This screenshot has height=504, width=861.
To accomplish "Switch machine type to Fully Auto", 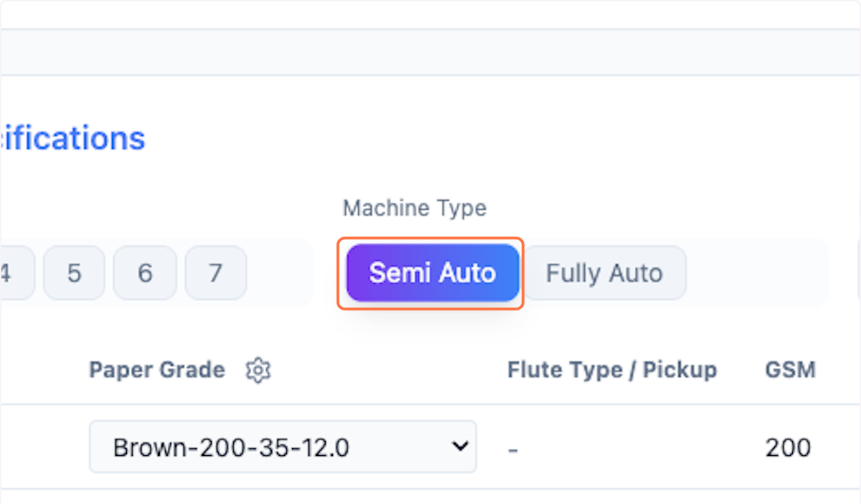I will point(605,272).
